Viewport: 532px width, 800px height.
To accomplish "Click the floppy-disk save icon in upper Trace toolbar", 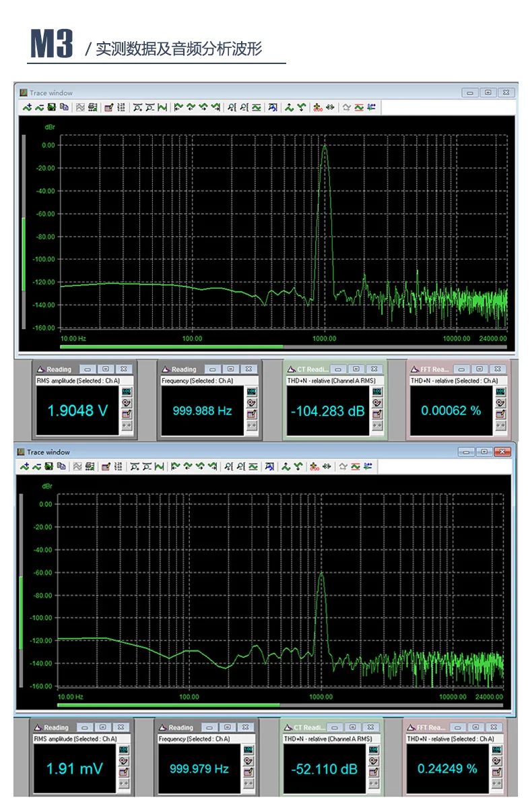I will (51, 107).
